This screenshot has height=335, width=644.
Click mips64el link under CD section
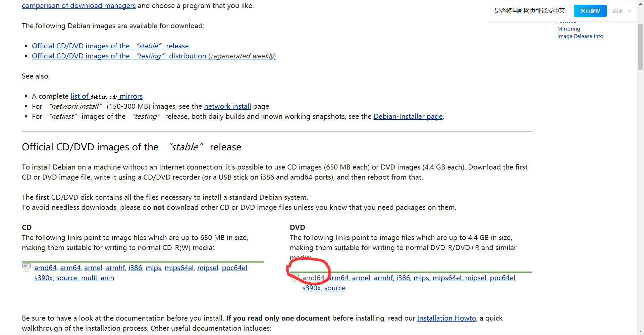179,268
